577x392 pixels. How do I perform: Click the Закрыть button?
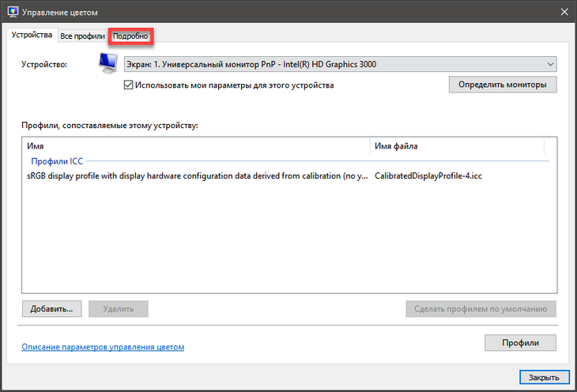545,377
